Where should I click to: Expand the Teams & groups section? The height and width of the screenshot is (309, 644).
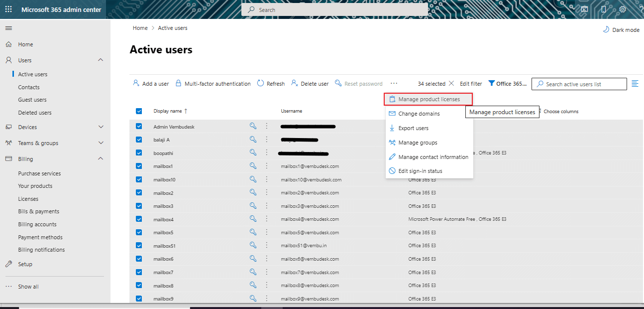101,143
